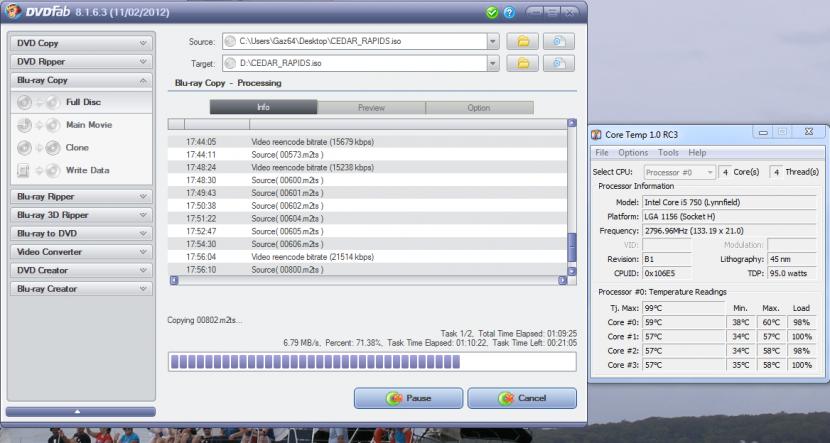Click Target path input field
This screenshot has height=443, width=830.
pyautogui.click(x=355, y=64)
